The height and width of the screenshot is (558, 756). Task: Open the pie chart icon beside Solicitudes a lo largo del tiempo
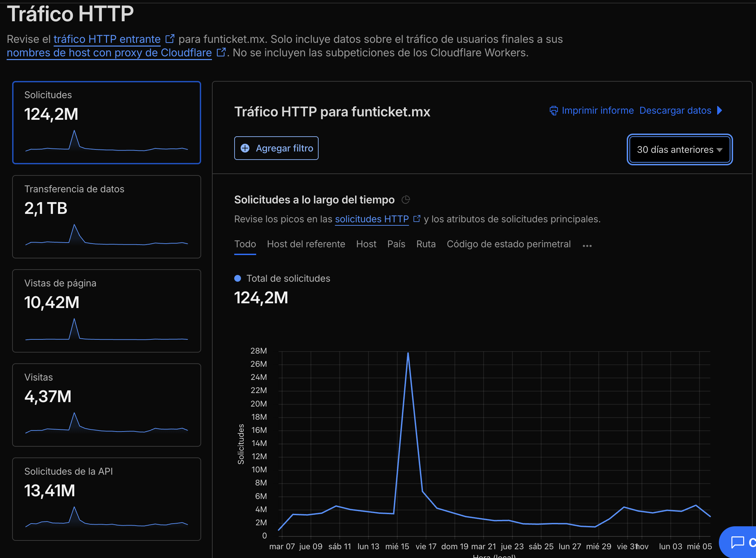[407, 200]
